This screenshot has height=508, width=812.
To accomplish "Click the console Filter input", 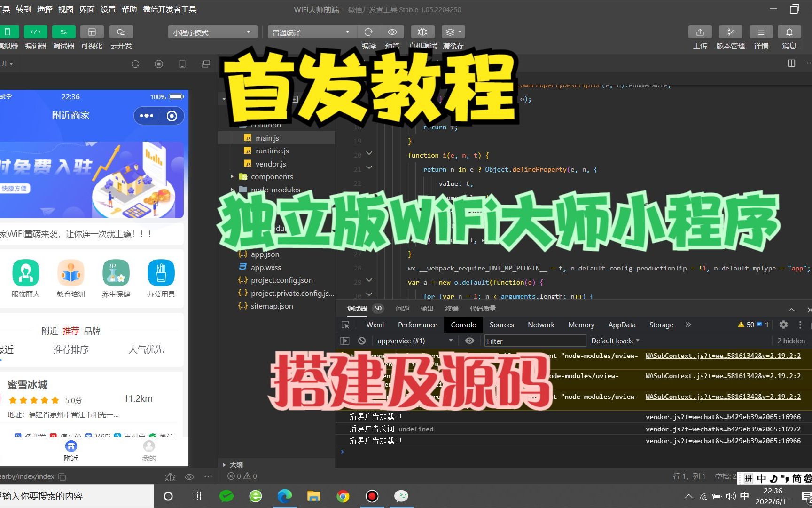I will click(x=535, y=341).
